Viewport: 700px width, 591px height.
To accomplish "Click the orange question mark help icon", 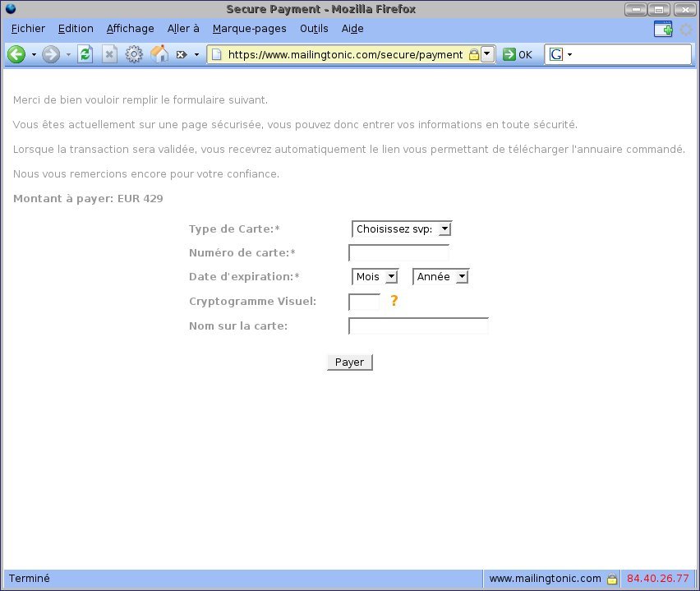I will [394, 301].
